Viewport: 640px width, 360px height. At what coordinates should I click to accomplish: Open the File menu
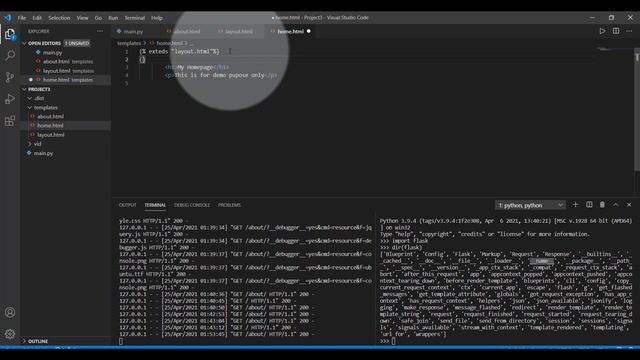click(x=22, y=18)
